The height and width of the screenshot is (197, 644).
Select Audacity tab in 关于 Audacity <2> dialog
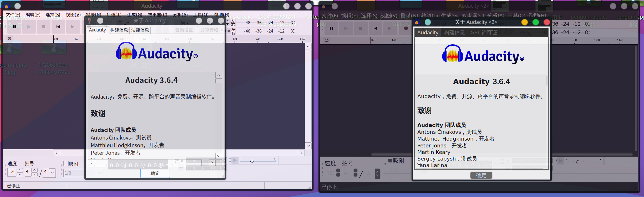pos(428,33)
